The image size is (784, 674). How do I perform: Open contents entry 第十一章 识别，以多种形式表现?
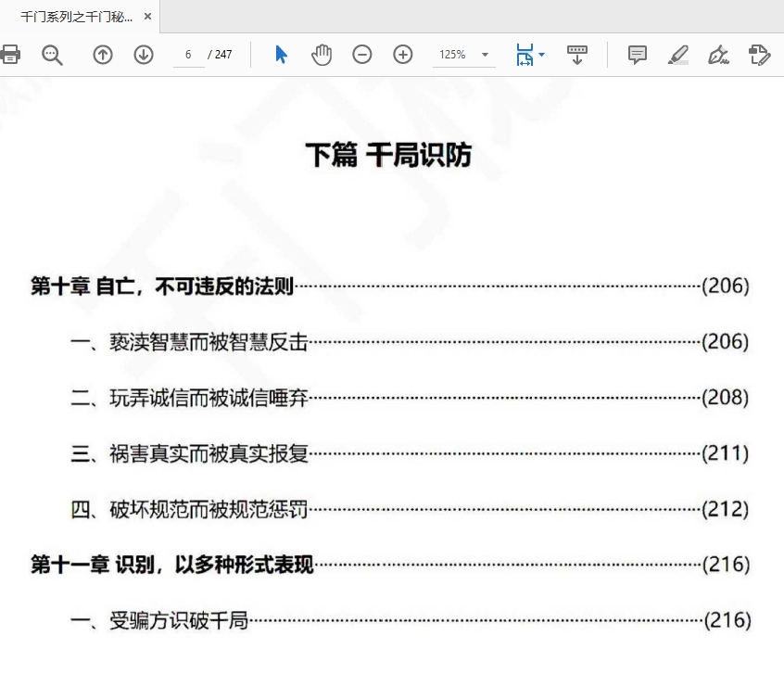[172, 565]
